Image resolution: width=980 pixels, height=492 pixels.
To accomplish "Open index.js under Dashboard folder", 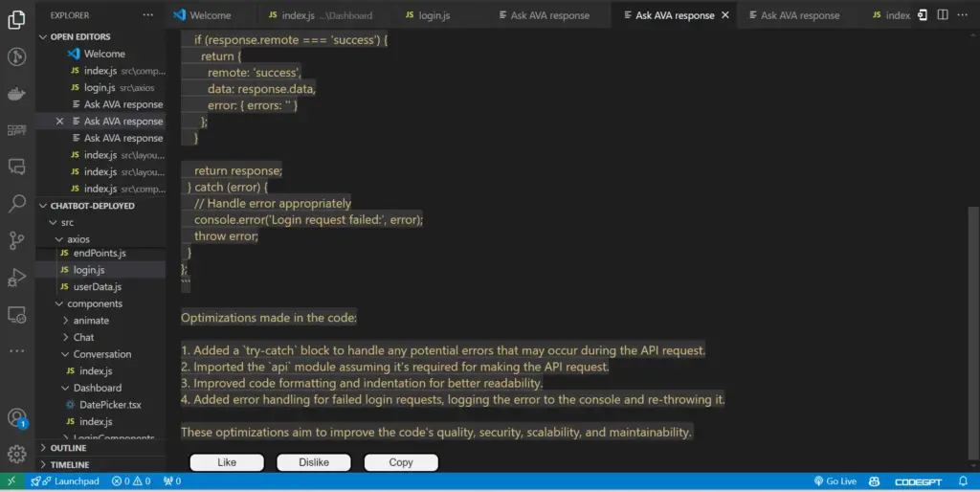I will click(x=100, y=422).
